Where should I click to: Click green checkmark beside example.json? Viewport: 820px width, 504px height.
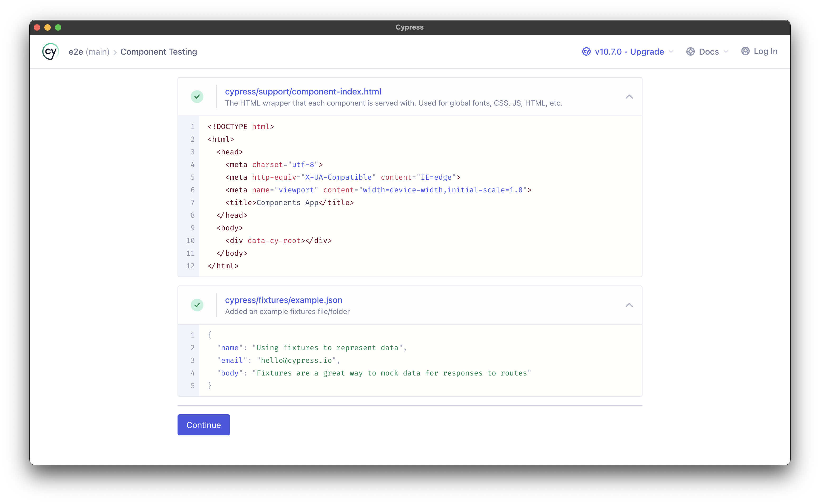[x=197, y=305]
